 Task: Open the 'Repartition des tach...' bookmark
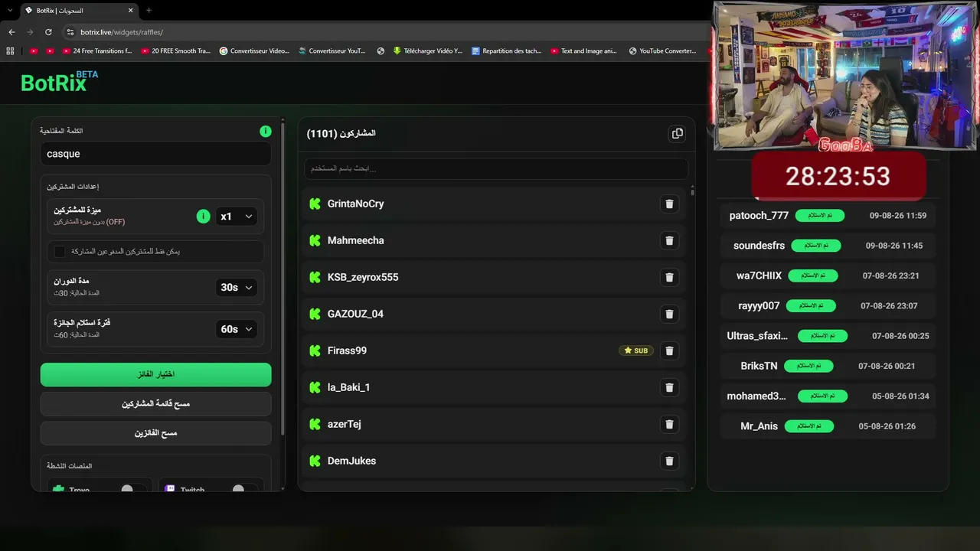(x=507, y=51)
